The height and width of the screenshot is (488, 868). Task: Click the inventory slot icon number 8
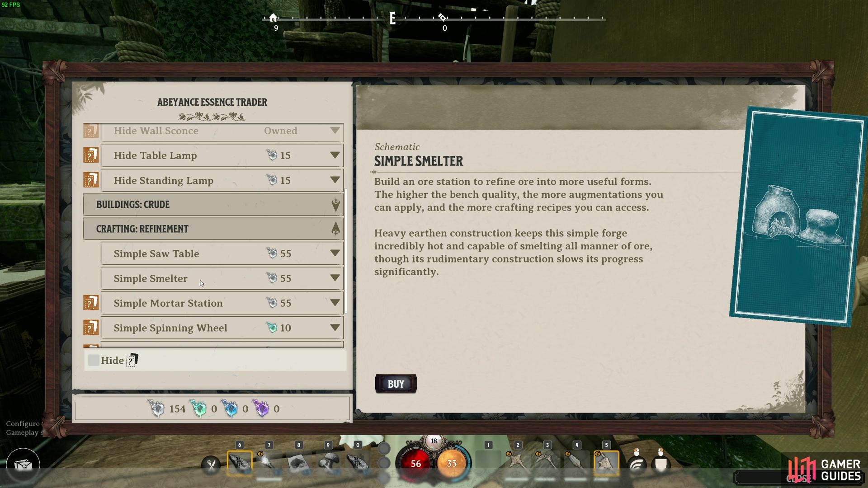point(299,461)
